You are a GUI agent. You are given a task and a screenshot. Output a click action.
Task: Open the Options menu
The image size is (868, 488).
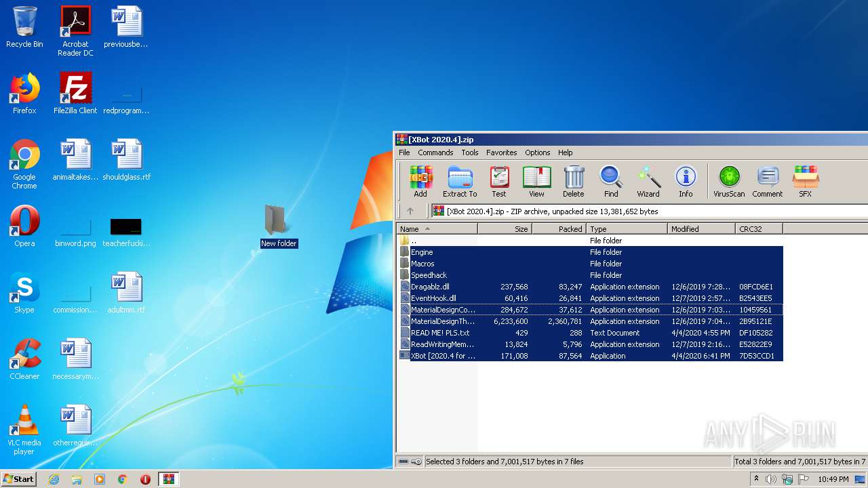pos(538,152)
